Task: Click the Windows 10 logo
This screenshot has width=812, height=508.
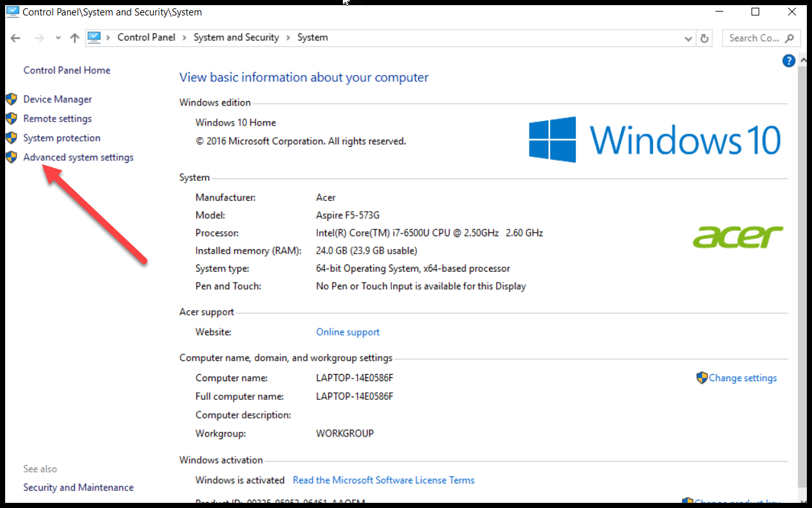Action: click(x=655, y=138)
